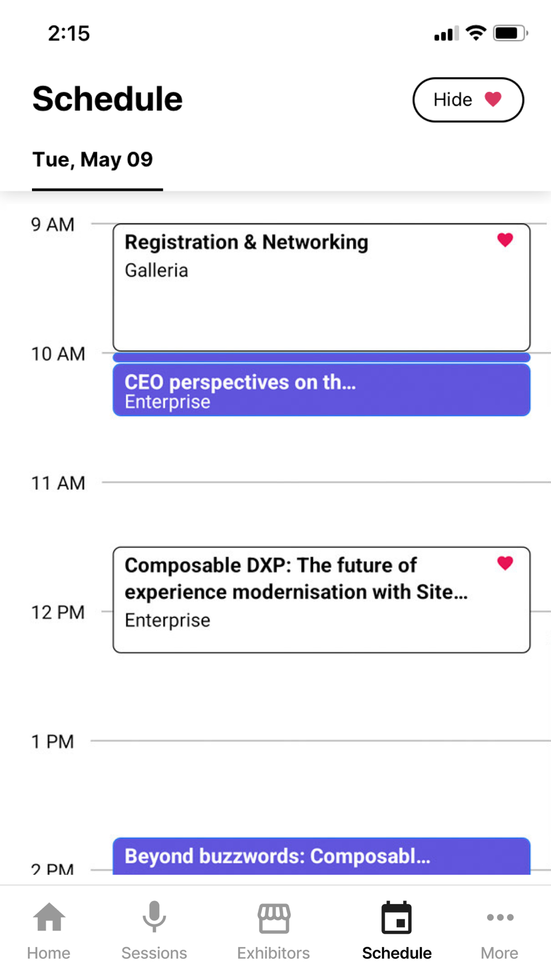The height and width of the screenshot is (980, 551).
Task: Unfavorite Registration & Networking heart
Action: [x=505, y=240]
